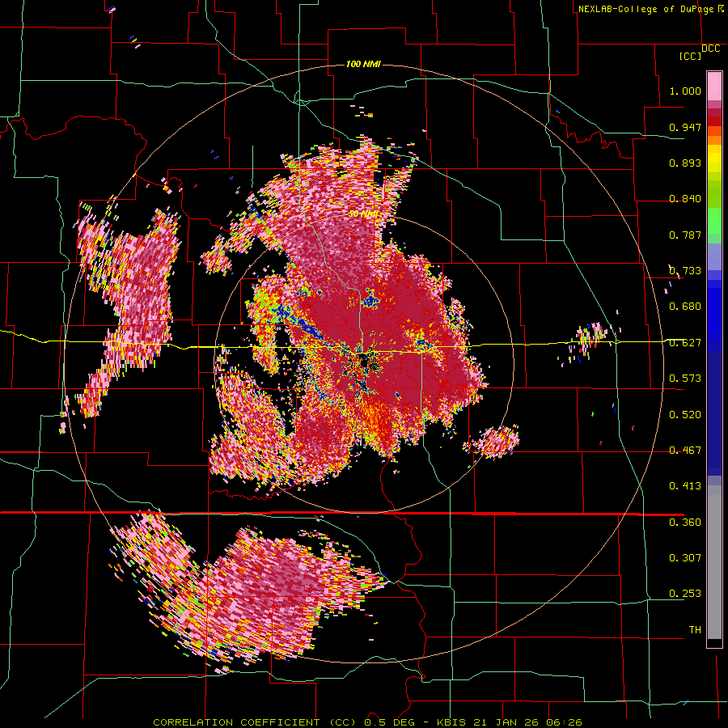
Task: Click the radar site at the map center
Action: tap(366, 363)
